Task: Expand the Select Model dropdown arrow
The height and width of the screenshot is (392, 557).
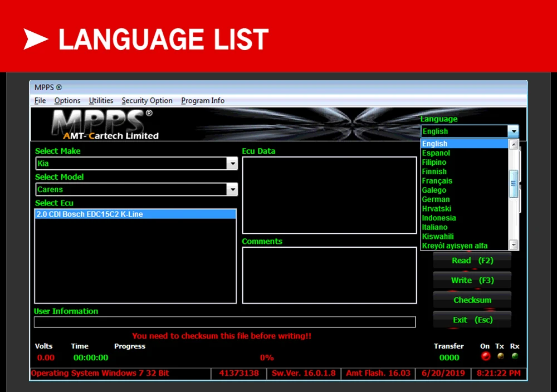Action: pyautogui.click(x=232, y=190)
